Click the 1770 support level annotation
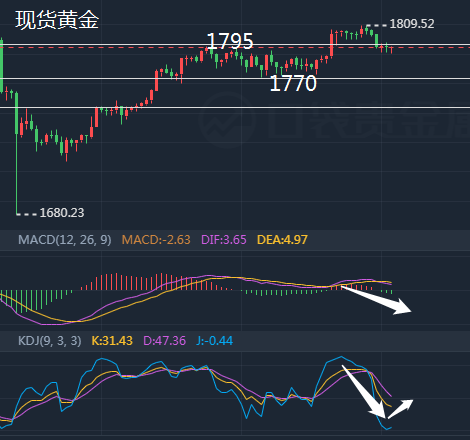Screen dimensions: 470x440 293,83
